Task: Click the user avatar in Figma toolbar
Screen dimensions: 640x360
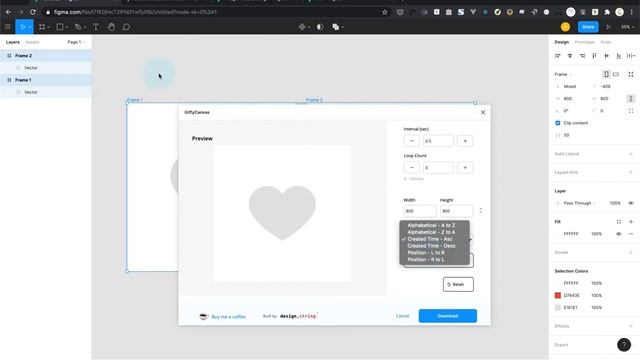Action: [x=565, y=27]
